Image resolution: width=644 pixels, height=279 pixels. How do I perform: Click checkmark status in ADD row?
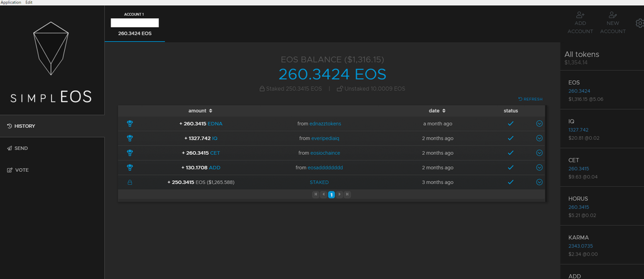pos(511,168)
